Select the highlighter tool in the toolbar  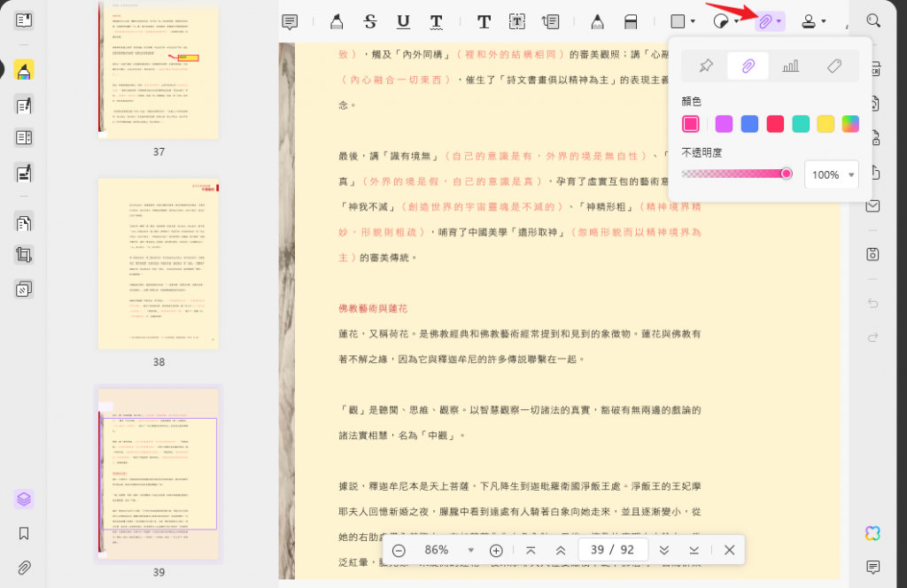tap(337, 21)
